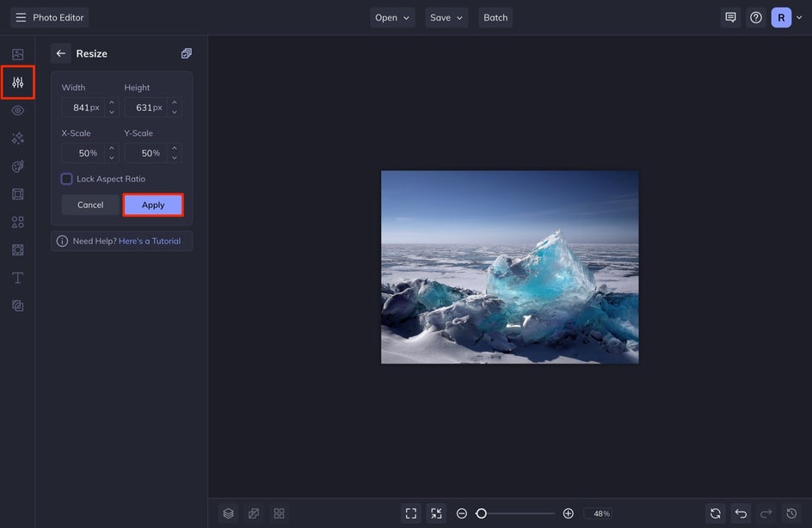Open the Overlays sidebar icon

point(17,250)
